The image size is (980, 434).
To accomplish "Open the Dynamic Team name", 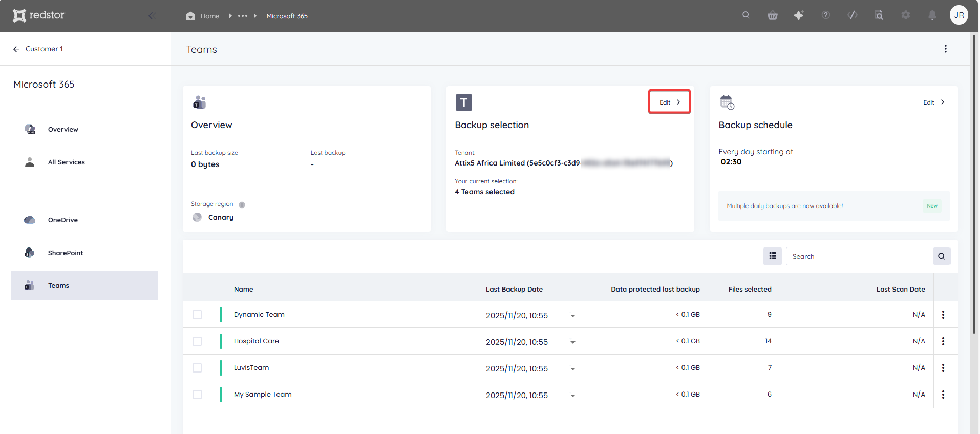I will pos(259,315).
